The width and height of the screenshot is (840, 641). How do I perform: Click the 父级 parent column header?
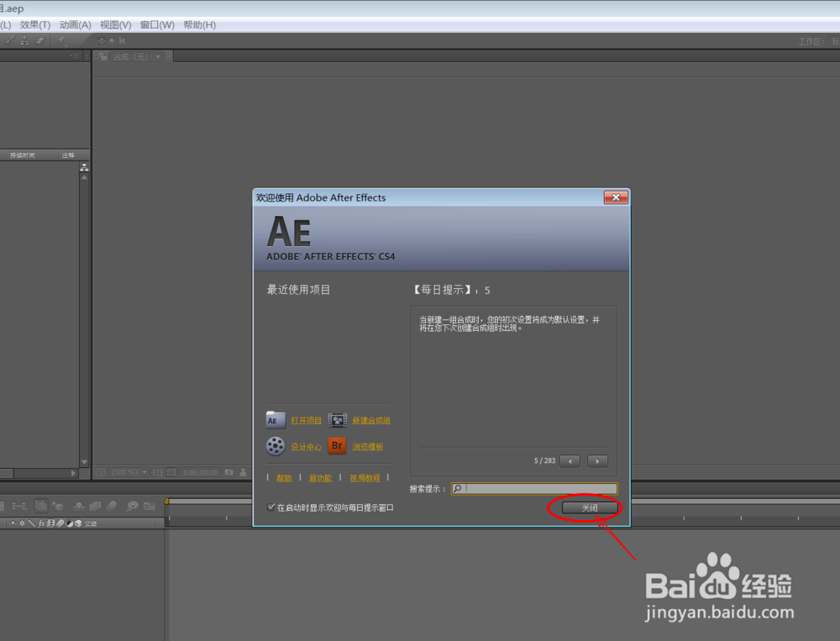(x=91, y=523)
